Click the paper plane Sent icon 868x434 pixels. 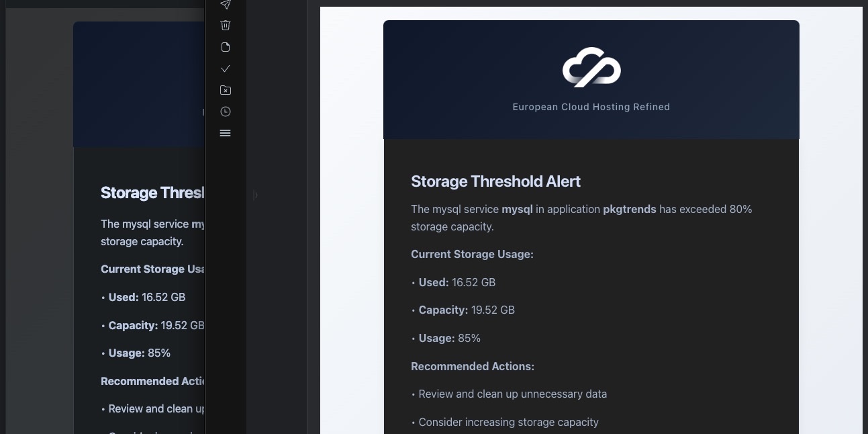226,5
